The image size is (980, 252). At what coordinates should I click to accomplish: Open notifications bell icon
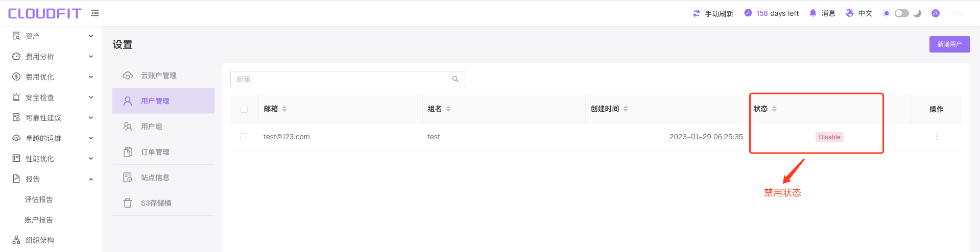tap(813, 13)
